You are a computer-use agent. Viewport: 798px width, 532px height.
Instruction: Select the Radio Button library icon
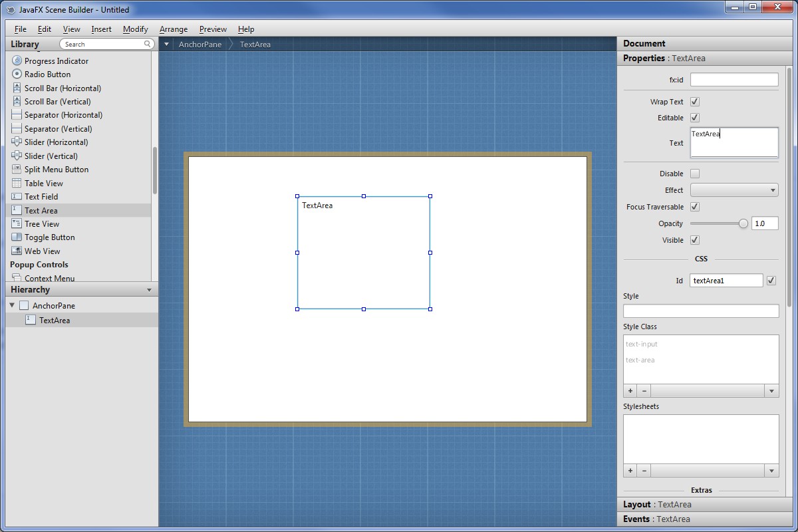click(17, 74)
